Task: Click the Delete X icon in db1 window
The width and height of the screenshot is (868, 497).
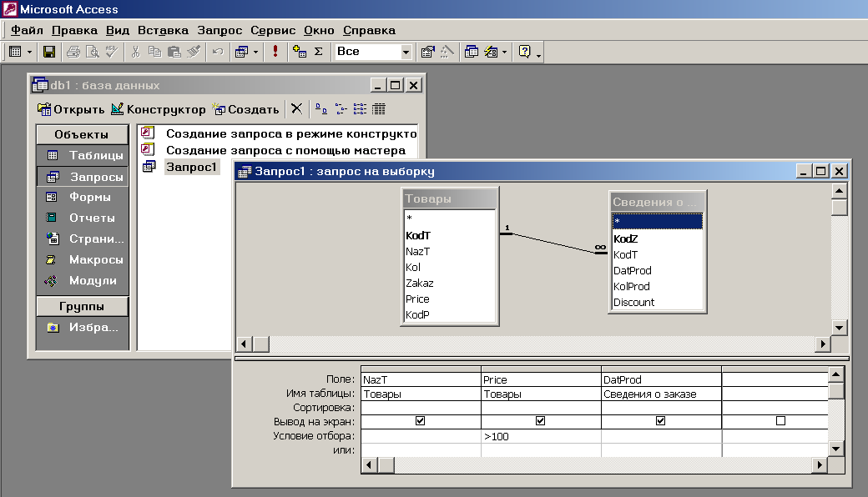Action: [x=297, y=108]
